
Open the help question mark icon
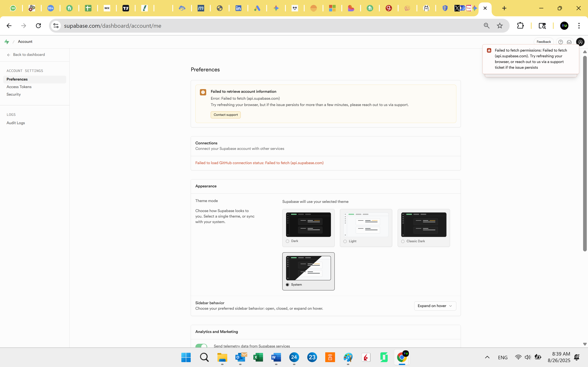pos(560,42)
